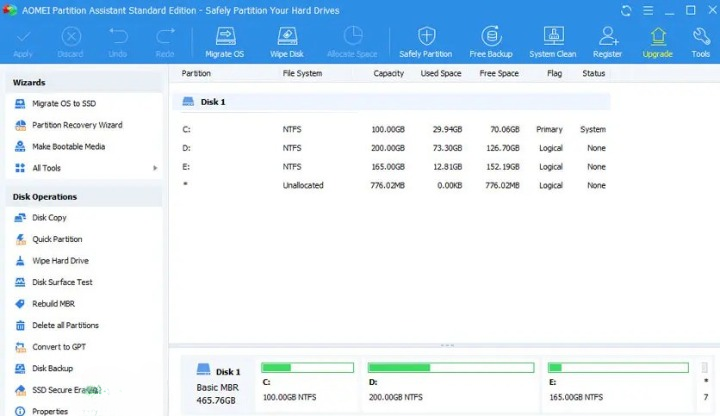
Task: Click the System status cell
Action: click(x=593, y=129)
